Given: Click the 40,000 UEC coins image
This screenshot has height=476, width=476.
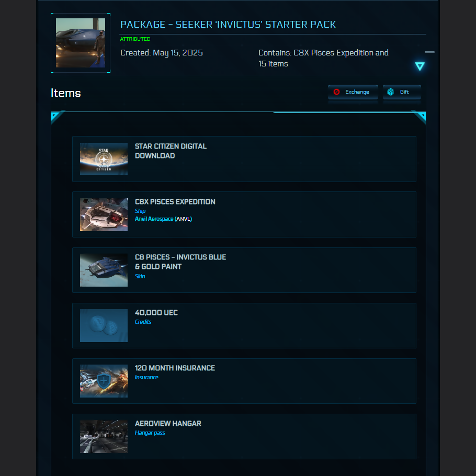Looking at the screenshot, I should 104,325.
